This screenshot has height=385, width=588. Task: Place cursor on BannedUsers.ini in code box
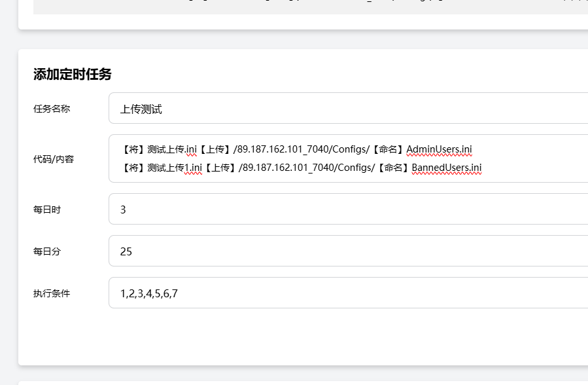(446, 168)
